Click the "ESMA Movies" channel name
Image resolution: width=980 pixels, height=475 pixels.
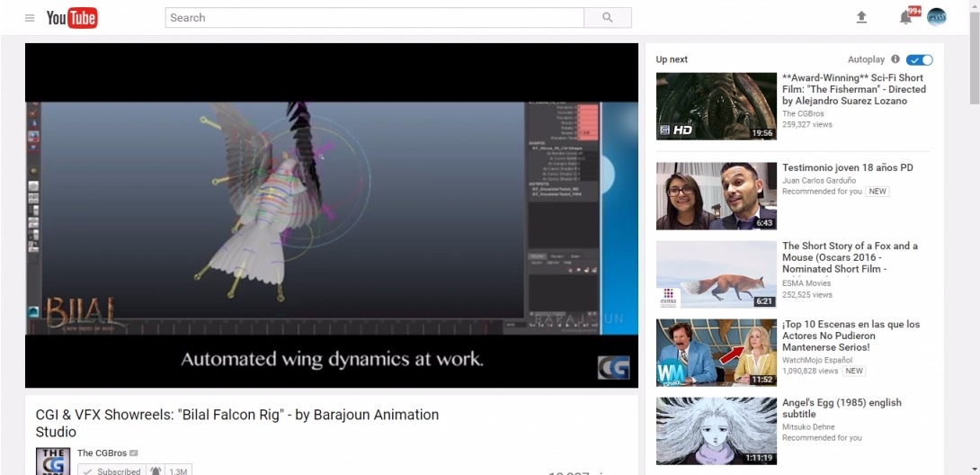pos(806,283)
